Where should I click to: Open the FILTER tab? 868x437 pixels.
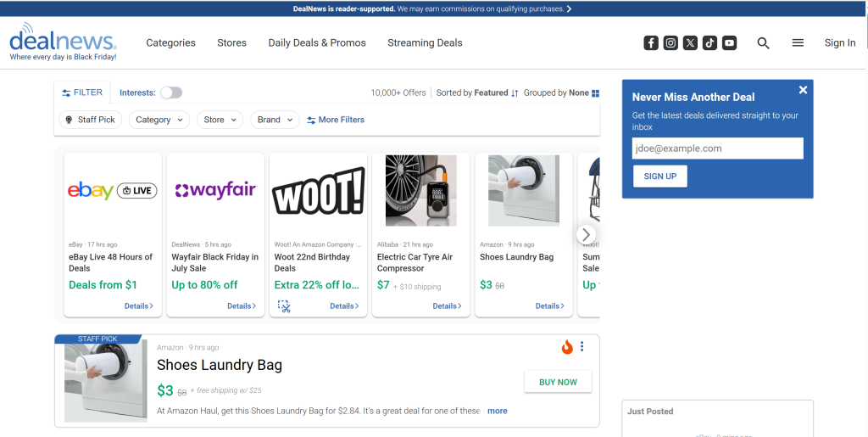coord(82,92)
